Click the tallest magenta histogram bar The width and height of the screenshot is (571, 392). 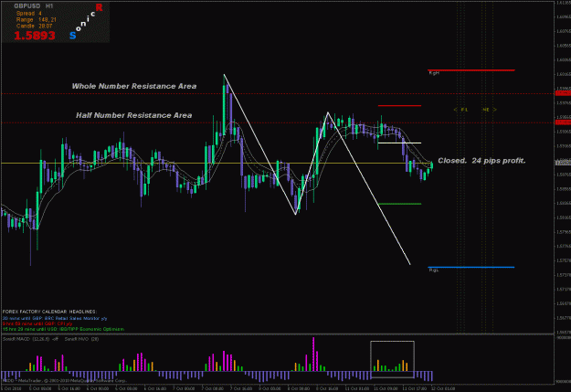coord(313,355)
